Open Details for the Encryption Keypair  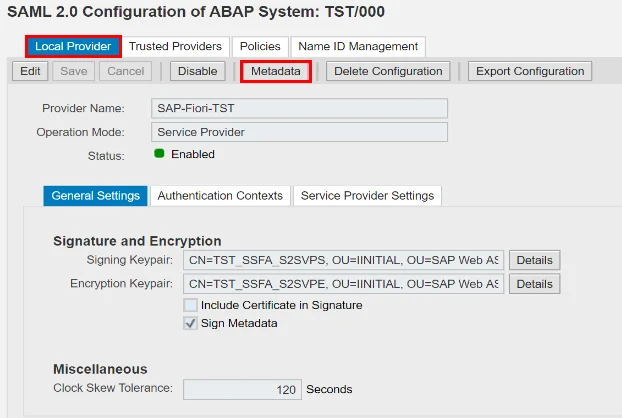[x=534, y=284]
